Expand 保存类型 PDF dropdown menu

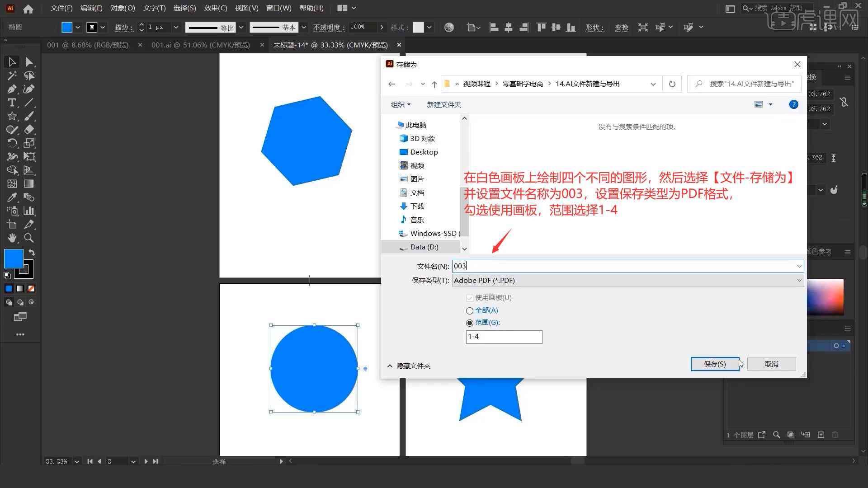[799, 280]
